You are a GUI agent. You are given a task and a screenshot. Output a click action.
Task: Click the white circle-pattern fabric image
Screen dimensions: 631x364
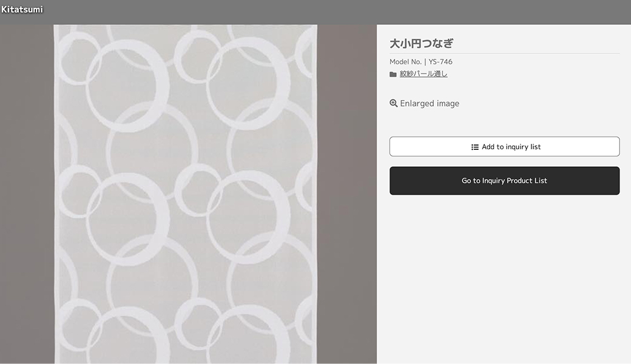tap(186, 194)
